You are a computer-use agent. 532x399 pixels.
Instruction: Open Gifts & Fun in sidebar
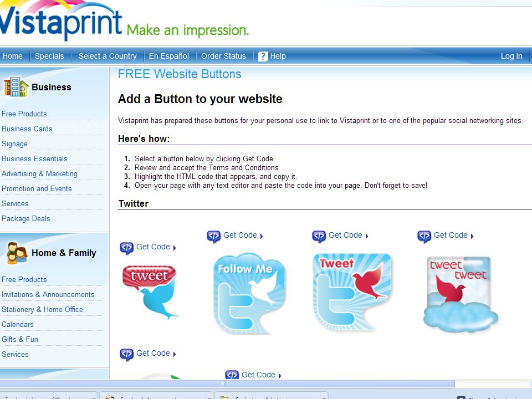tap(20, 339)
